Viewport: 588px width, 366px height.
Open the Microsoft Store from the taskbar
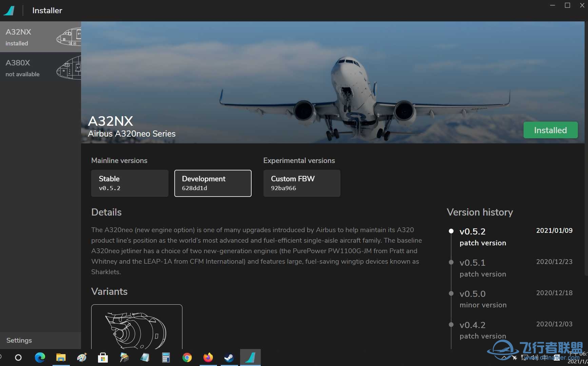(103, 358)
